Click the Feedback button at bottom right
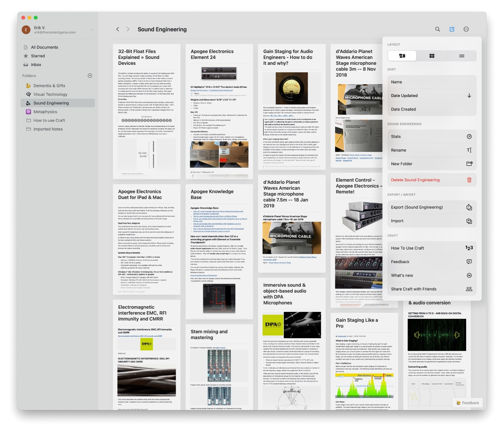 pos(467,403)
